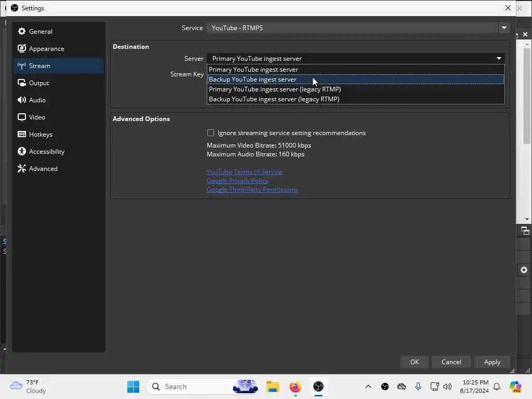Screen dimensions: 532x399
Task: Click the Cancel button
Action: [x=451, y=362]
